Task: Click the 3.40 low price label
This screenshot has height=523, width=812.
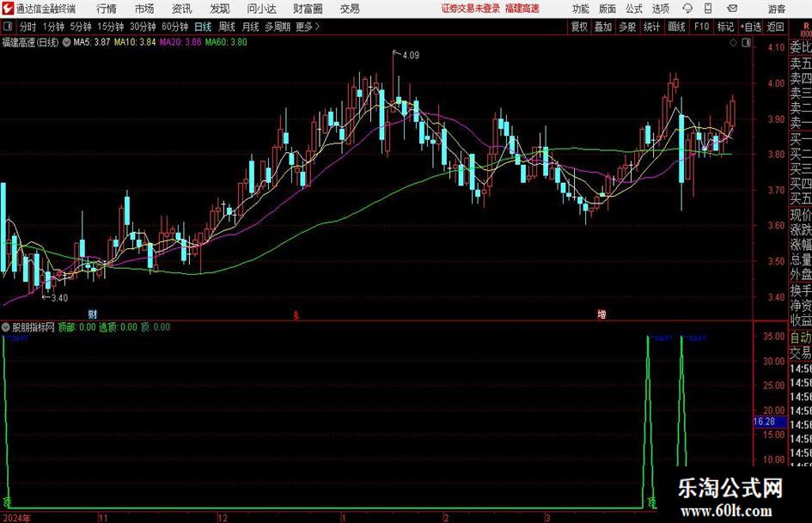Action: point(59,298)
